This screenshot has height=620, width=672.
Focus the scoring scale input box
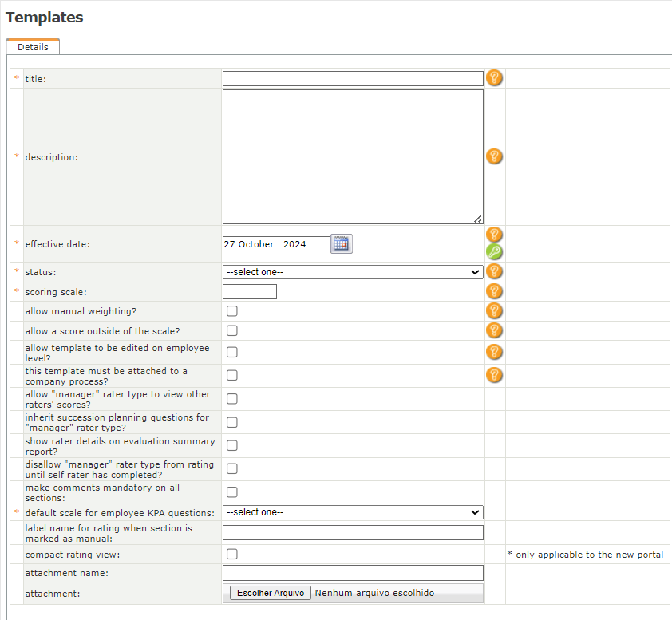coord(250,292)
